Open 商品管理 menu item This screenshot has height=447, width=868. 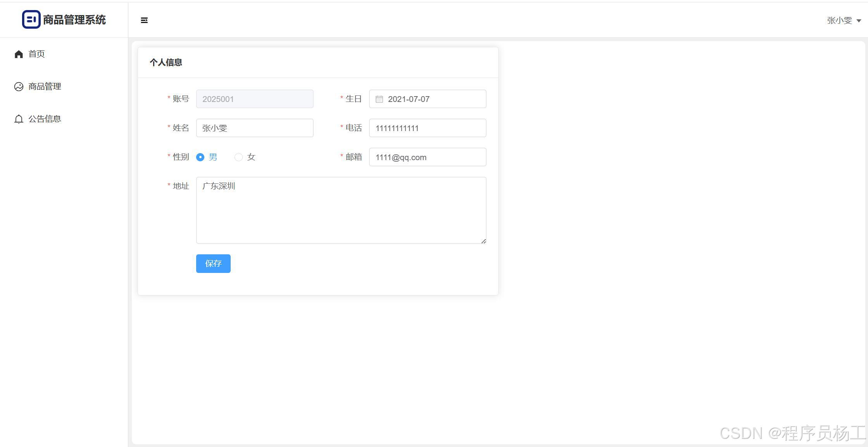tap(45, 86)
